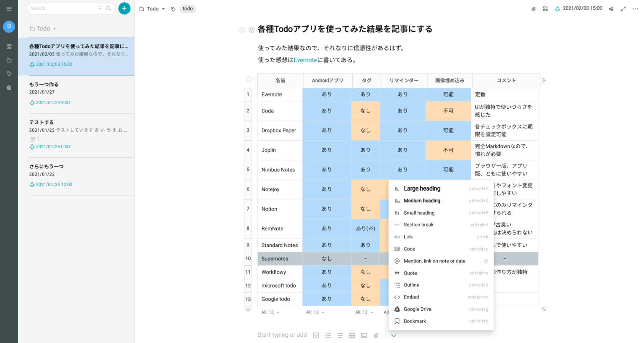Create a new note with the plus button

point(124,8)
